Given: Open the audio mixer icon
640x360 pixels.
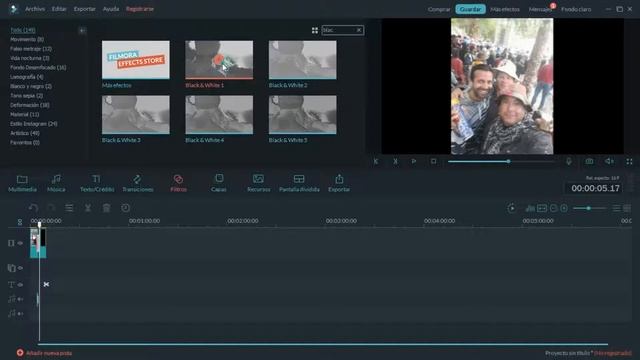Looking at the screenshot, I should pos(530,209).
